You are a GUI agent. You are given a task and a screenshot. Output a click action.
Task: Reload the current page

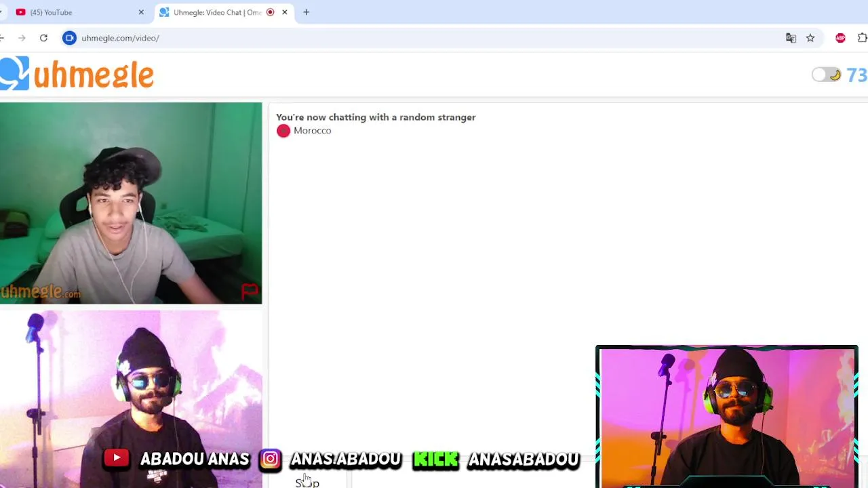pyautogui.click(x=43, y=38)
